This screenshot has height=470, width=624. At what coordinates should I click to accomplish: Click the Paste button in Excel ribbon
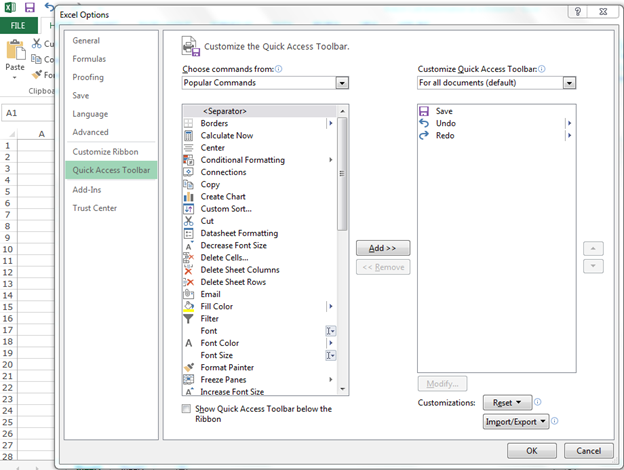tap(15, 59)
